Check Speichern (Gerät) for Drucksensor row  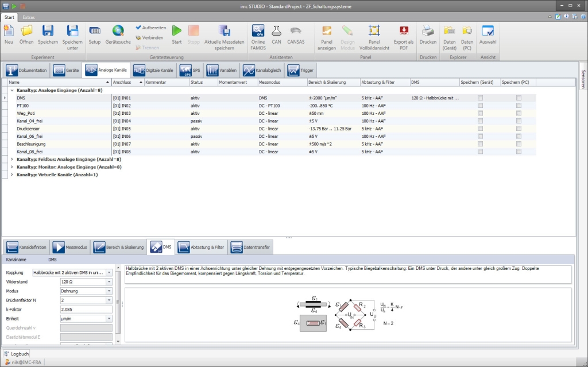(x=480, y=129)
